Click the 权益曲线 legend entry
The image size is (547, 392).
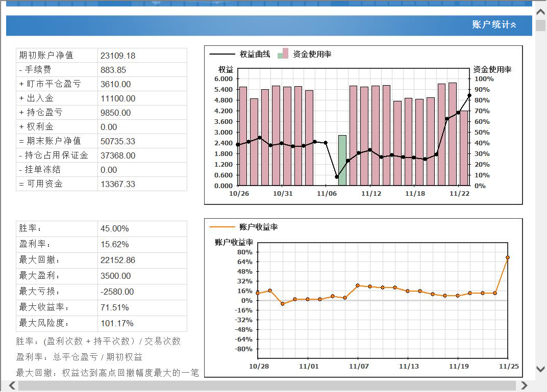(239, 54)
